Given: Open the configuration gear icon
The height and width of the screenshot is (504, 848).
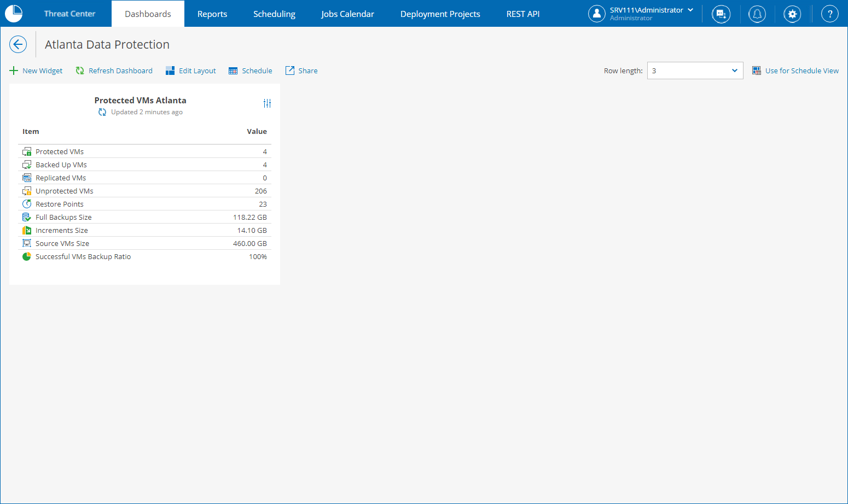Looking at the screenshot, I should coord(792,14).
